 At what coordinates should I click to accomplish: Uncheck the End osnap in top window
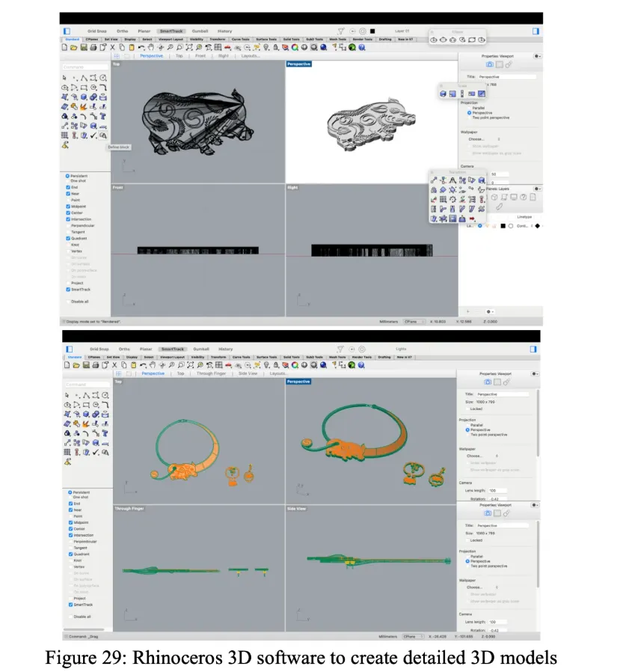[68, 187]
